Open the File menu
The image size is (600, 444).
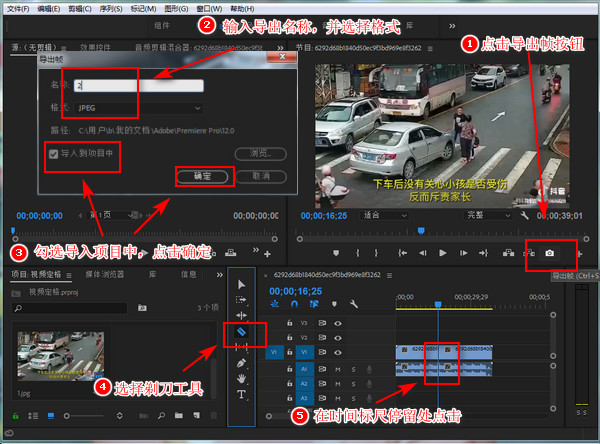(18, 8)
